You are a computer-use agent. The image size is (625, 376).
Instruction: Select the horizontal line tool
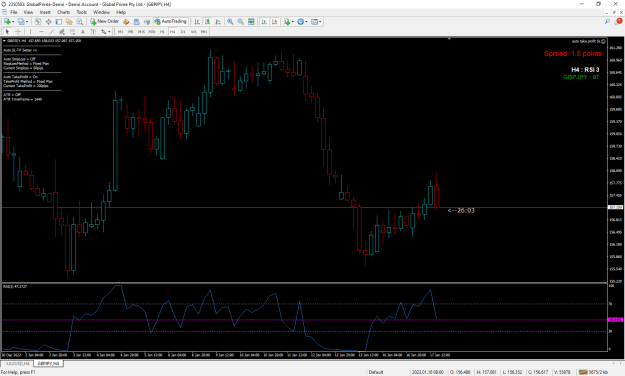(x=41, y=31)
